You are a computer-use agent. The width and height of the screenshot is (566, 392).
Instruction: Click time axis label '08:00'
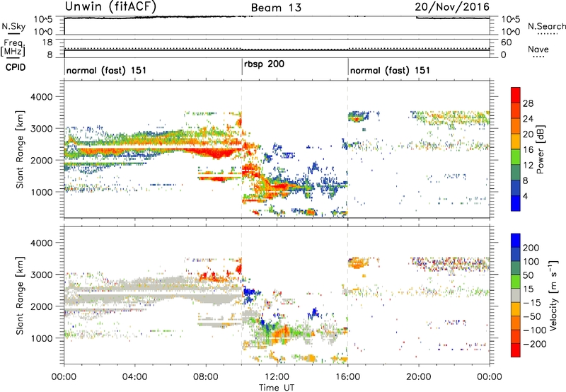tap(206, 377)
